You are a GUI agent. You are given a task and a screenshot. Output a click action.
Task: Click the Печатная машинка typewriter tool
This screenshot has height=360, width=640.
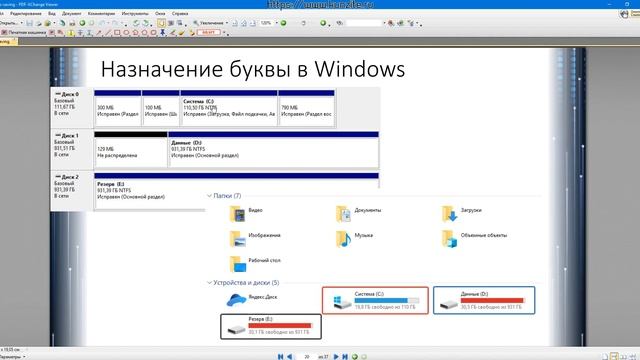pyautogui.click(x=24, y=33)
